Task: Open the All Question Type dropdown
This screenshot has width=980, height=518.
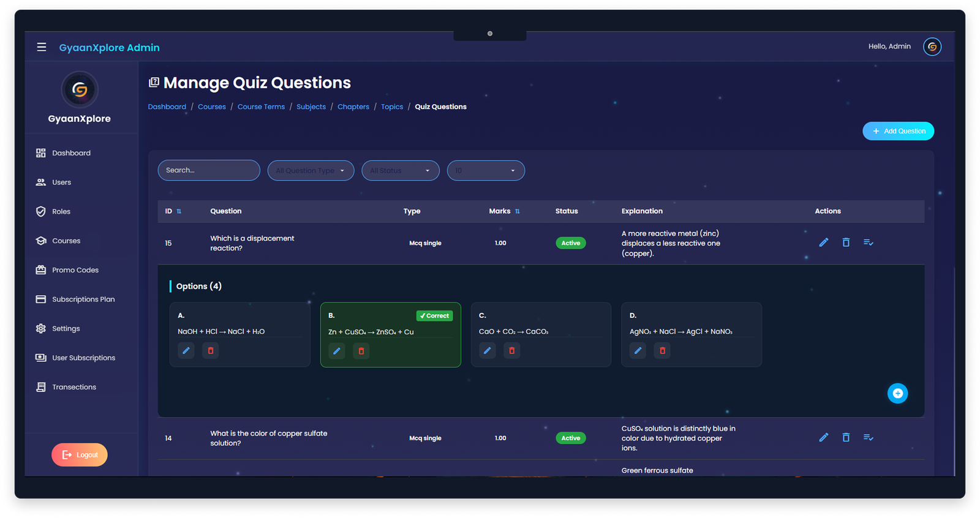Action: (x=311, y=171)
